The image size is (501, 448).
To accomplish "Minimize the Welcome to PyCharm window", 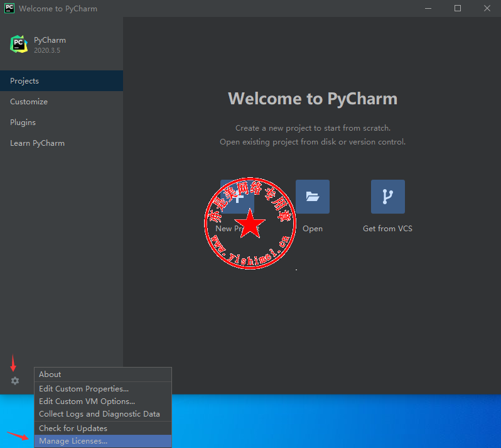I will 428,8.
